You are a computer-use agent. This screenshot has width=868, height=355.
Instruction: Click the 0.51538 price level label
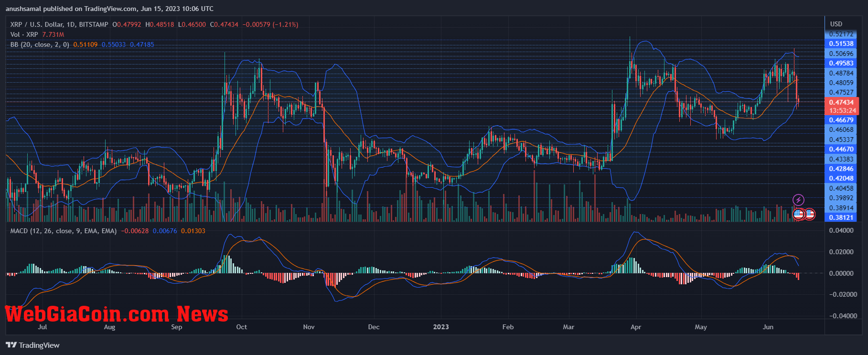tap(841, 43)
